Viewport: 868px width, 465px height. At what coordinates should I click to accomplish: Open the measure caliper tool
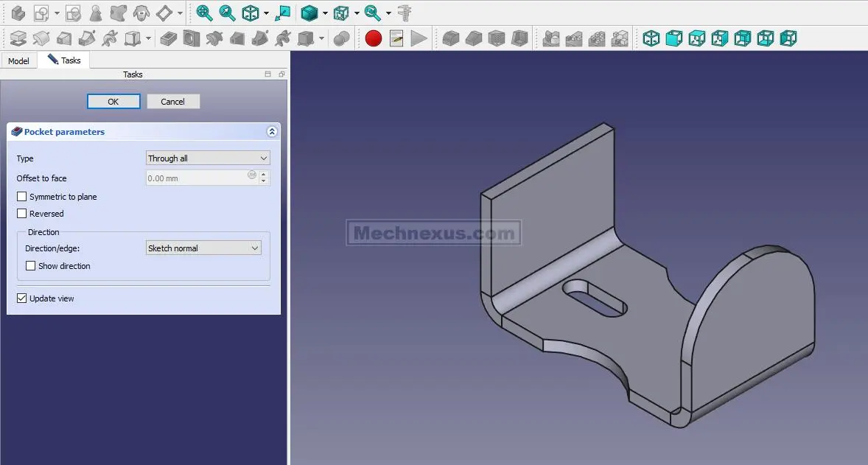[404, 13]
